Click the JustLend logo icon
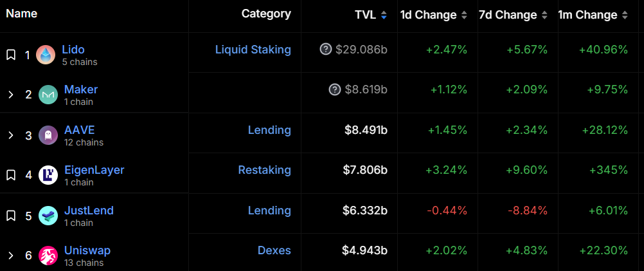The height and width of the screenshot is (271, 644). (x=48, y=216)
